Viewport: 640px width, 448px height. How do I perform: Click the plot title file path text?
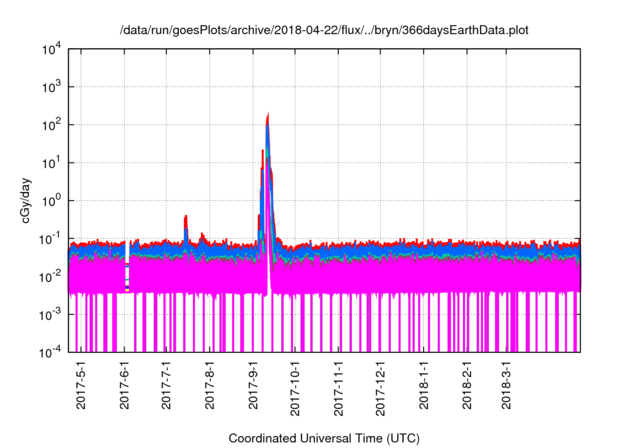click(324, 30)
